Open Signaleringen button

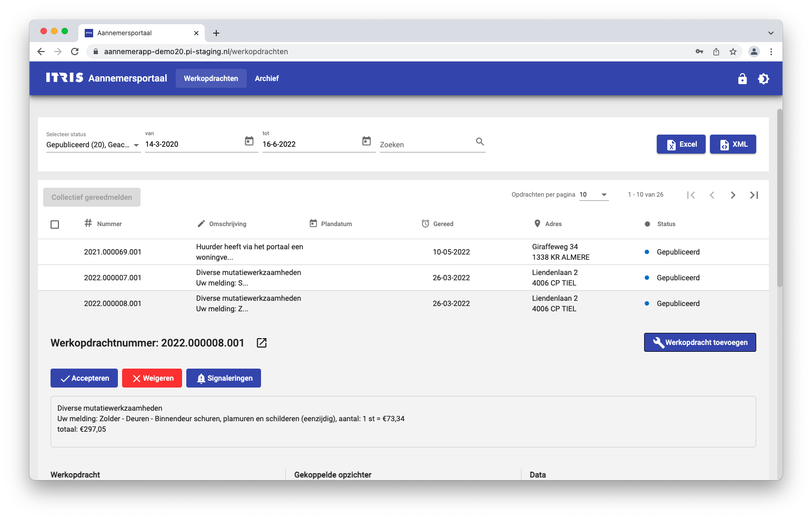coord(224,378)
